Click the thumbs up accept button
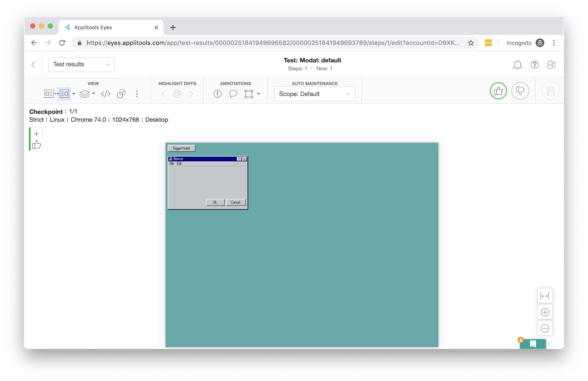 pos(498,91)
